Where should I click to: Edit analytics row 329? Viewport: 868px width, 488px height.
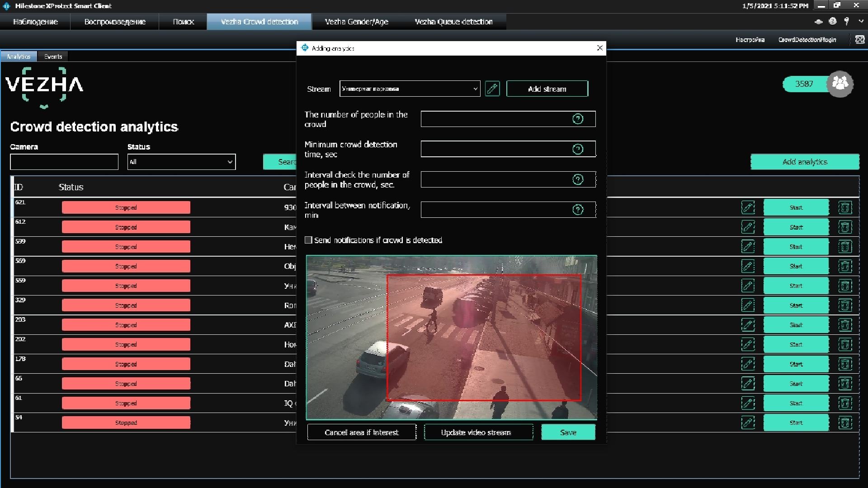pos(748,305)
